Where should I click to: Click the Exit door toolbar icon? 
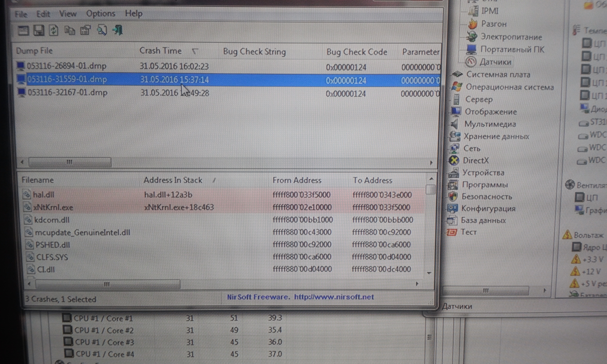(118, 30)
